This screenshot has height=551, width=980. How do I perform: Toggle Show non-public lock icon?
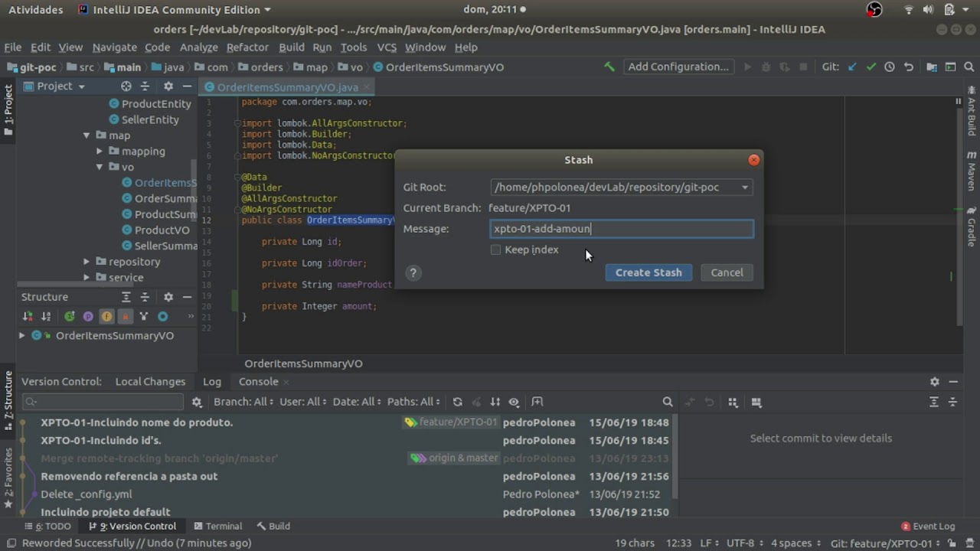tap(126, 316)
